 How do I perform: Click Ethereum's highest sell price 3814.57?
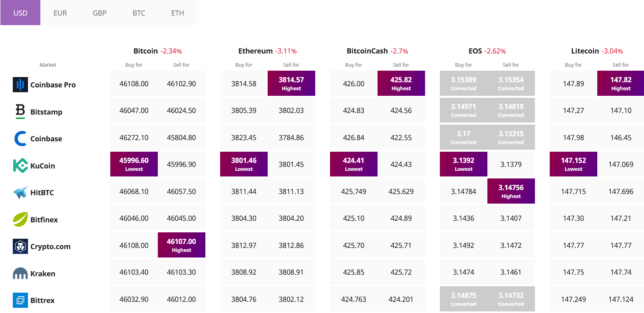click(x=291, y=83)
